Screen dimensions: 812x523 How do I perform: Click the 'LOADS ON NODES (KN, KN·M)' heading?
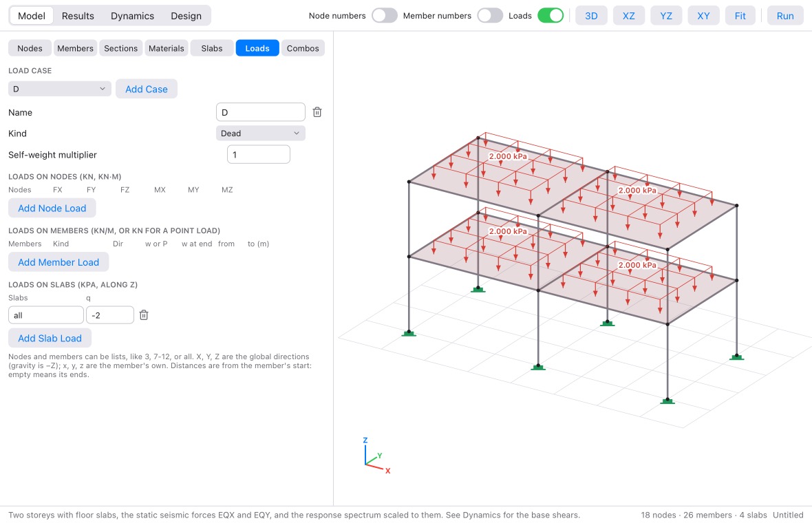[65, 177]
